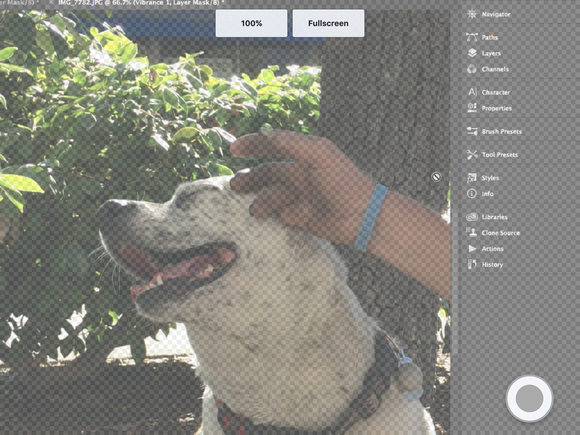Open the Properties panel icon
580x435 pixels.
(x=472, y=108)
